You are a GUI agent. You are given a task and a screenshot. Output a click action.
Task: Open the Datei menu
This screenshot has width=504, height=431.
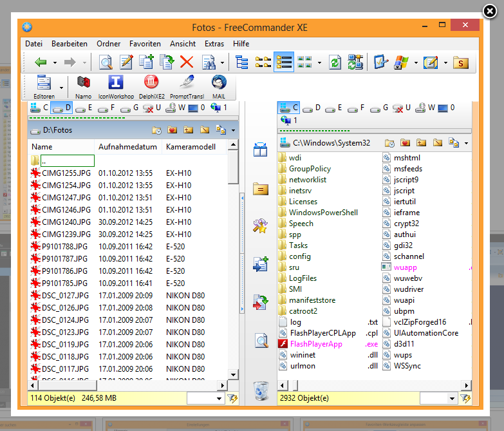click(33, 44)
